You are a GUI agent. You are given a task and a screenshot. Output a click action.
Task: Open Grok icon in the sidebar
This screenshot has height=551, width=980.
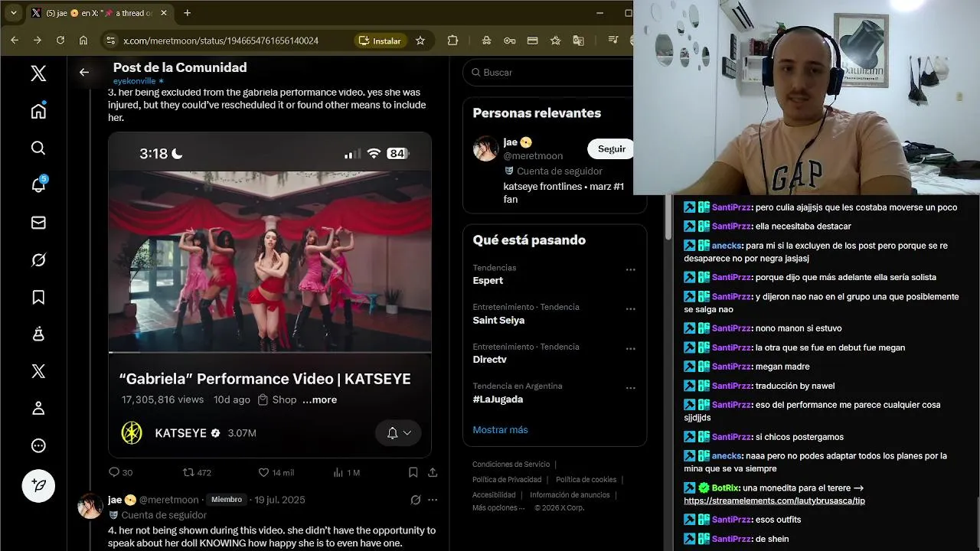click(x=38, y=260)
